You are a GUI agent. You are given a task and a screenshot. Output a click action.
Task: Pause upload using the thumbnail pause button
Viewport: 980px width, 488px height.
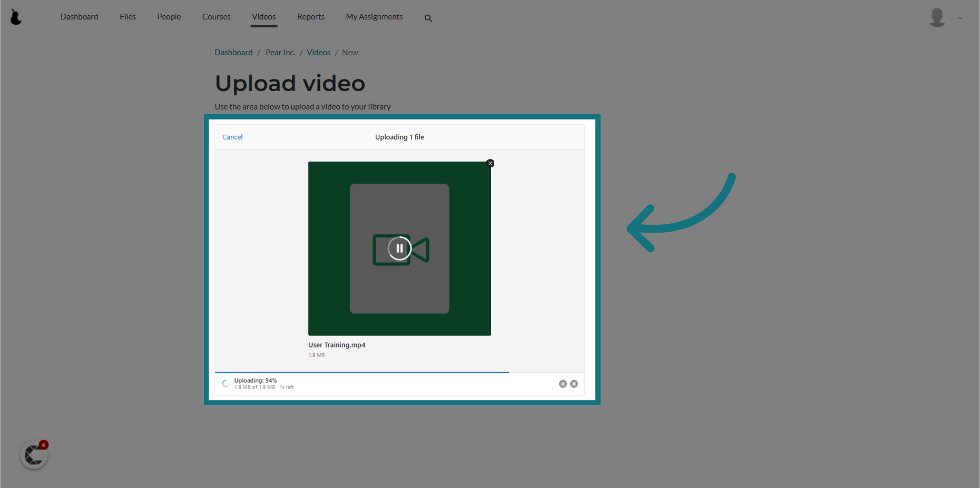tap(399, 248)
